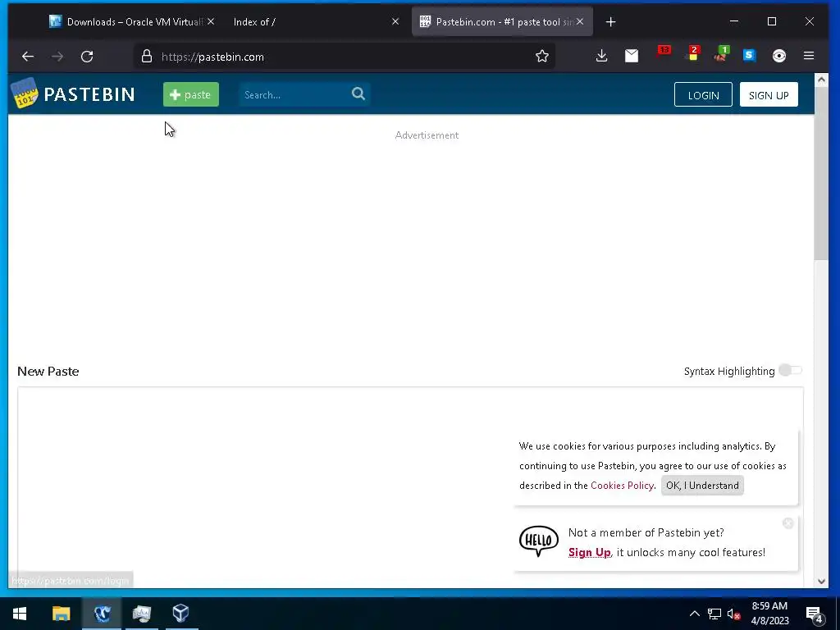Click the mail envelope toolbar icon
Image resolution: width=840 pixels, height=630 pixels.
point(632,56)
